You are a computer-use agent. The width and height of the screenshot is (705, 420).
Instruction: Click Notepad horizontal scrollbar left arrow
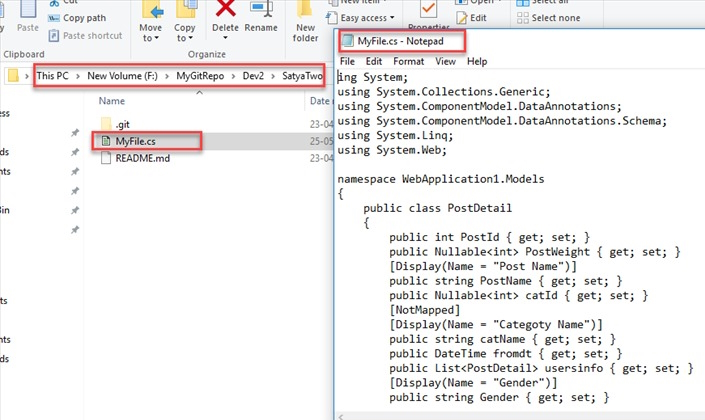(341, 417)
